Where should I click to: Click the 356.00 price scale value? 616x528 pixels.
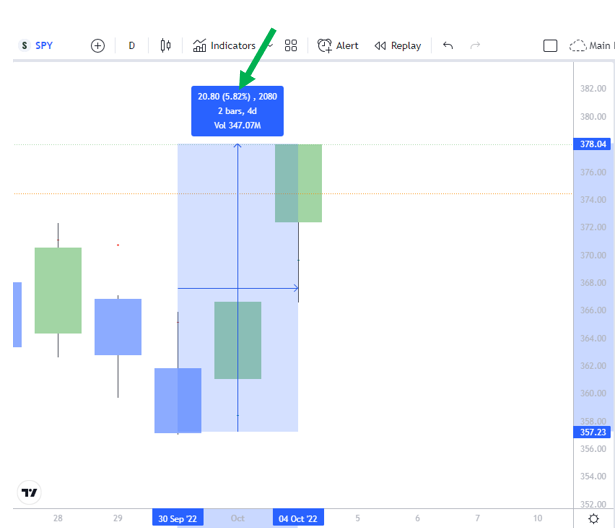click(593, 449)
